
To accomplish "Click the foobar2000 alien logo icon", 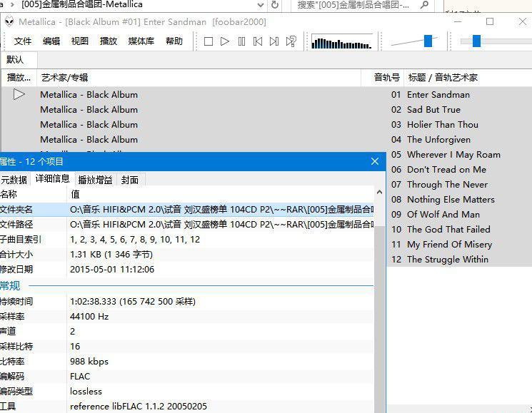I will pos(9,21).
